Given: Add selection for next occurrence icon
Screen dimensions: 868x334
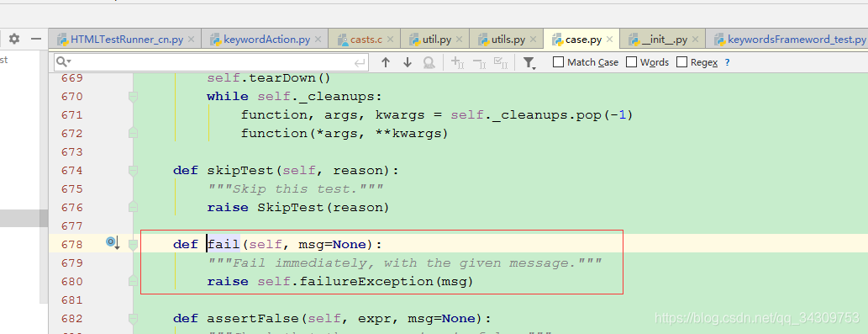Looking at the screenshot, I should point(457,62).
